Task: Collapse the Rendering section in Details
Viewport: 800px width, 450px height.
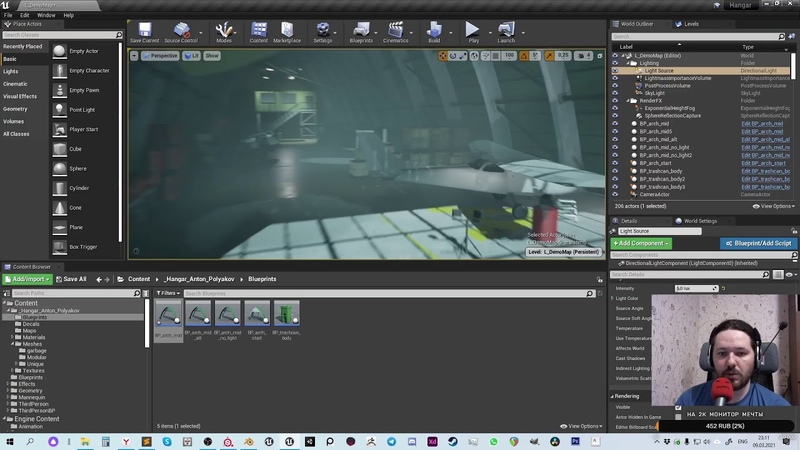Action: pyautogui.click(x=612, y=396)
